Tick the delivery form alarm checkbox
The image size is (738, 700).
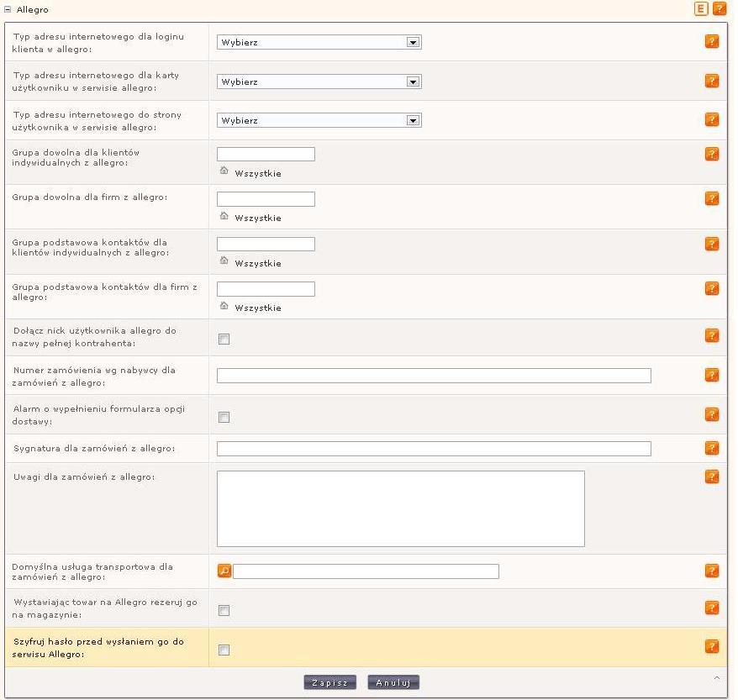(x=224, y=418)
